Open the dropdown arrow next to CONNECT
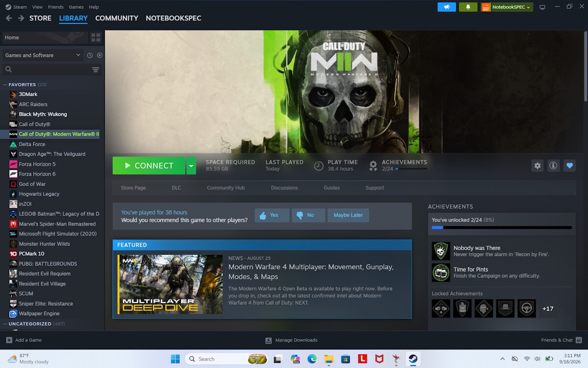588x368 pixels. [191, 166]
